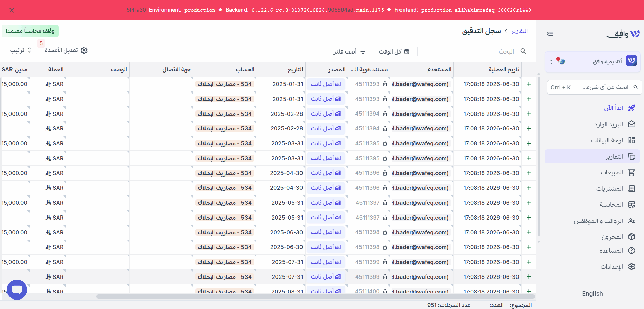Click the 15,000.00 amount in the 2025-07-31 row
Viewport: 644px width, 309px height.
tap(15, 262)
